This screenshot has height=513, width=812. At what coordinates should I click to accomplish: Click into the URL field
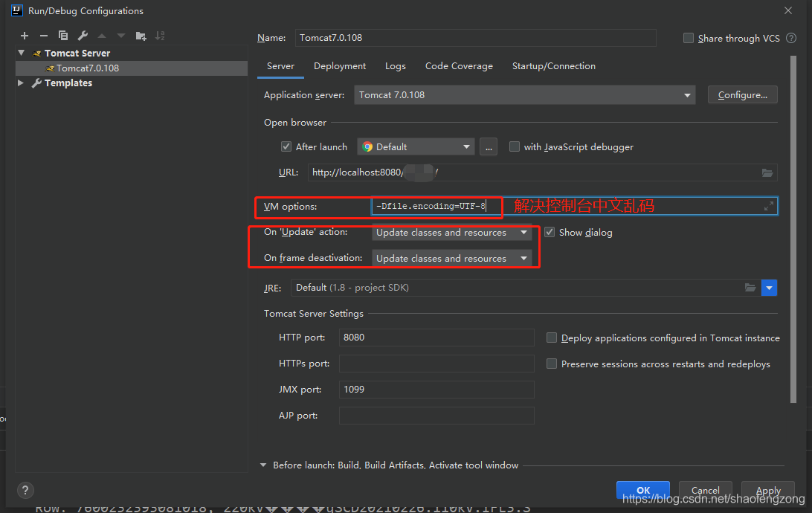pyautogui.click(x=542, y=172)
